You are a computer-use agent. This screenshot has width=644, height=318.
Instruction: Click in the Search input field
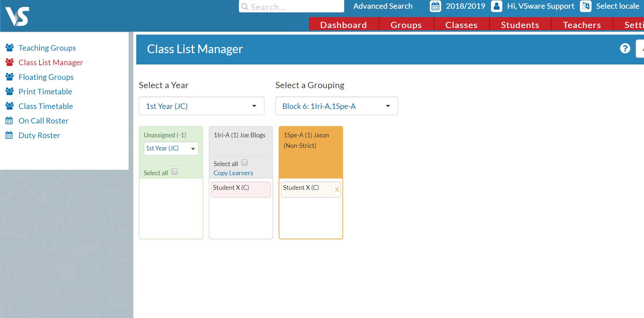click(291, 6)
